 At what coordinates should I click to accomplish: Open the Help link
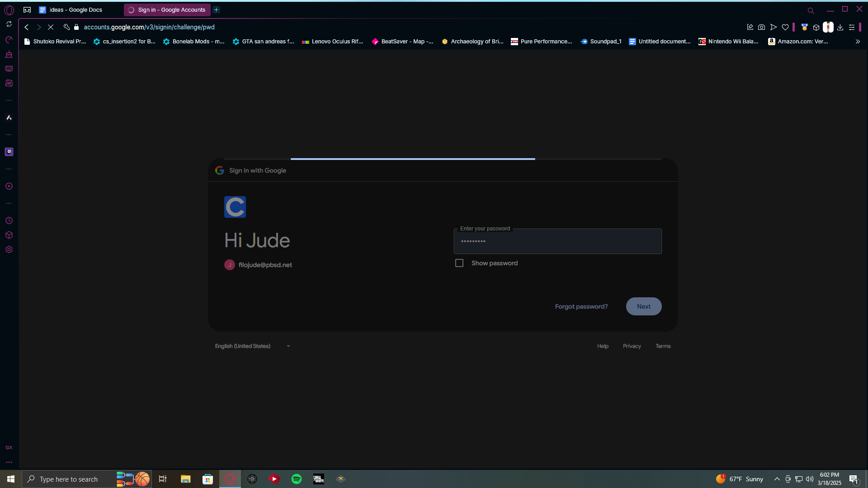pyautogui.click(x=603, y=346)
